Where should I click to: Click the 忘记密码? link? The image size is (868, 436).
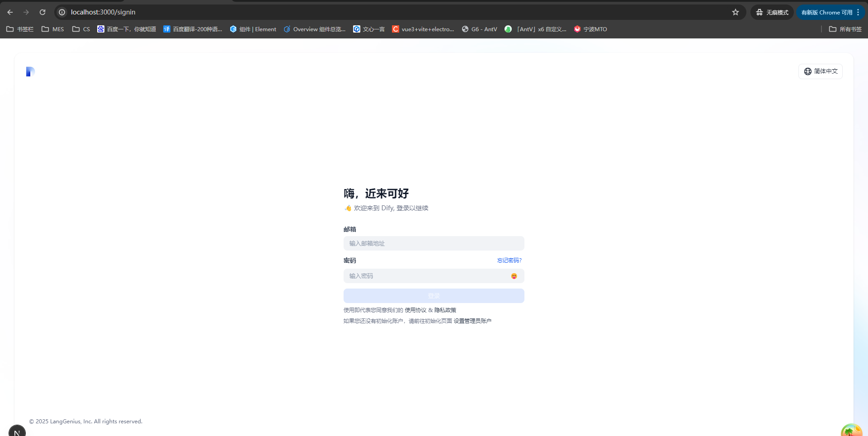pos(509,261)
